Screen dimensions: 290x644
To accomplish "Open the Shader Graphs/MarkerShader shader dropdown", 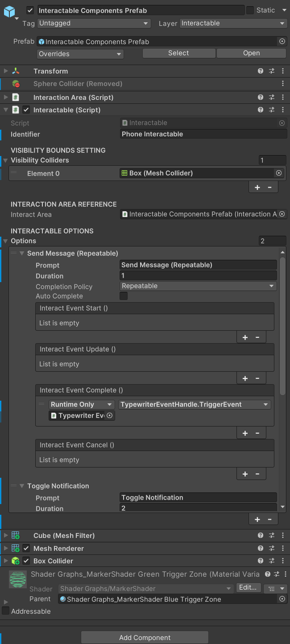I will (x=146, y=589).
